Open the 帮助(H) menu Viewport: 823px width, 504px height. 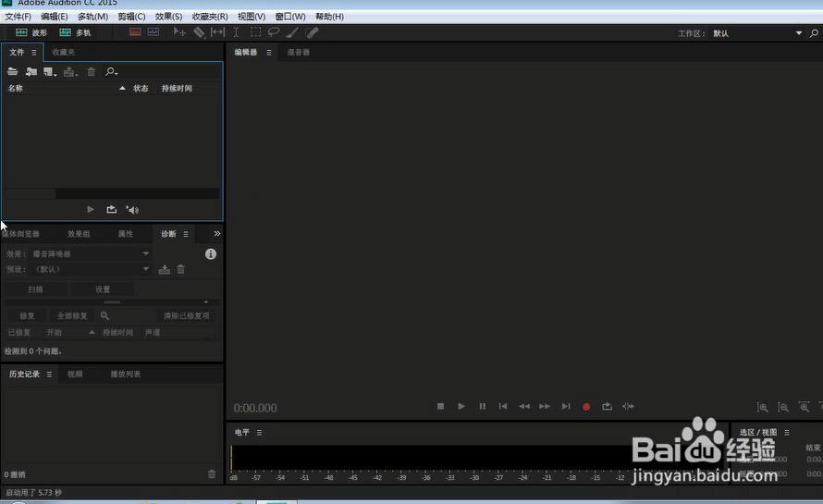[329, 17]
